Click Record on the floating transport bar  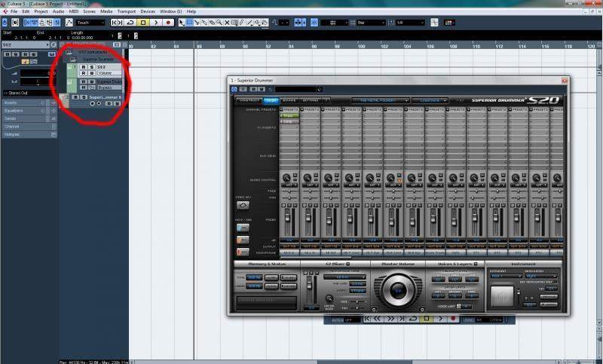pos(452,319)
